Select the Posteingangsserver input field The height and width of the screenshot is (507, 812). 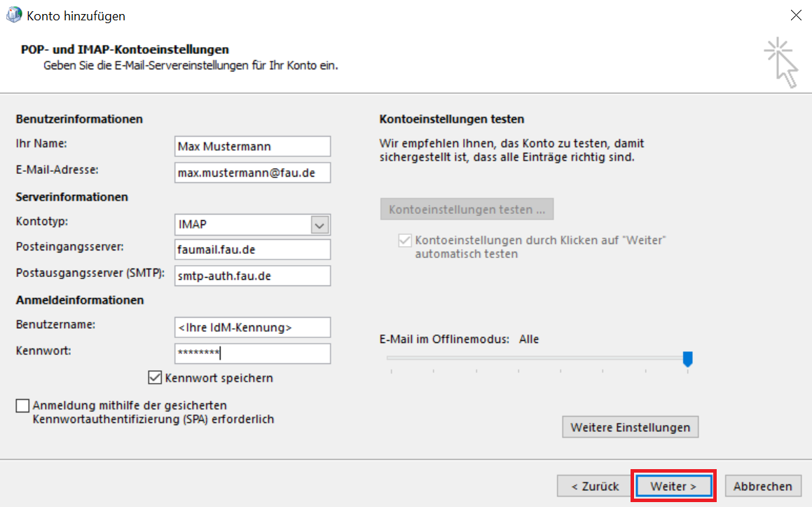click(x=252, y=250)
